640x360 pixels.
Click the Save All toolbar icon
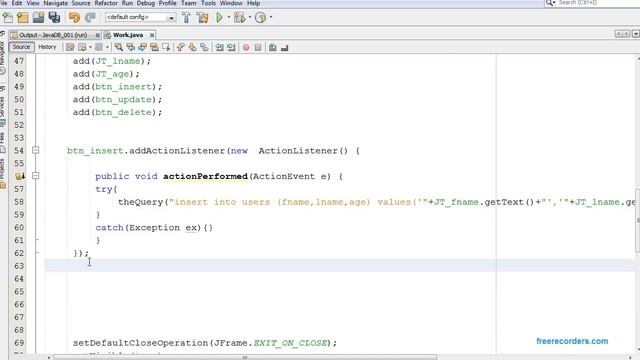pyautogui.click(x=54, y=18)
